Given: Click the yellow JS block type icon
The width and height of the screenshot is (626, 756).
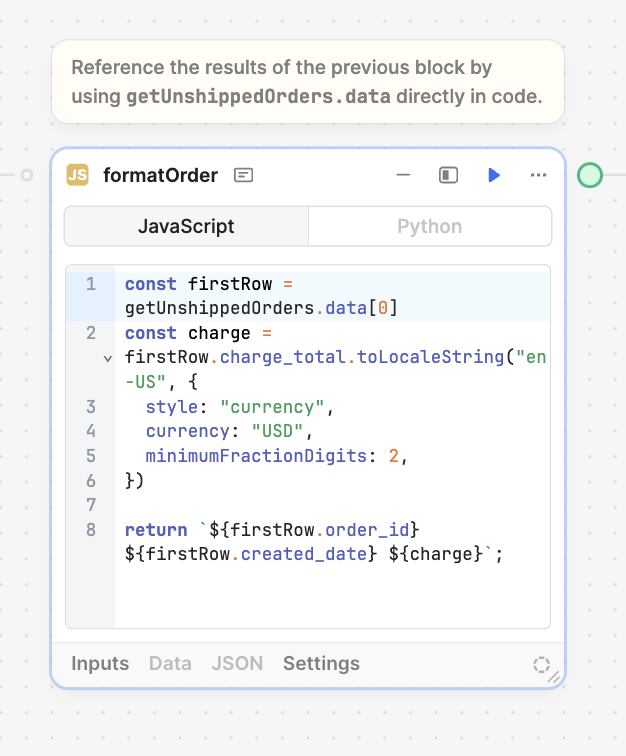Looking at the screenshot, I should click(x=77, y=175).
